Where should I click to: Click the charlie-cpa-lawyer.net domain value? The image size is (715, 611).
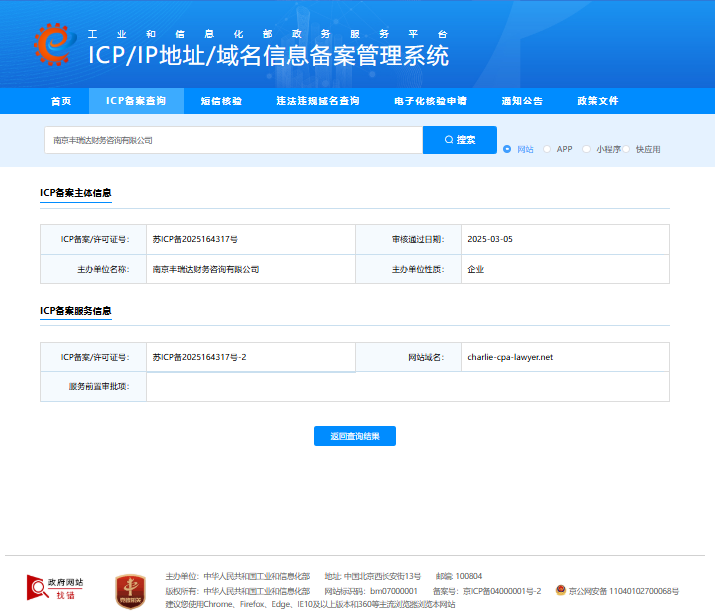coord(510,357)
